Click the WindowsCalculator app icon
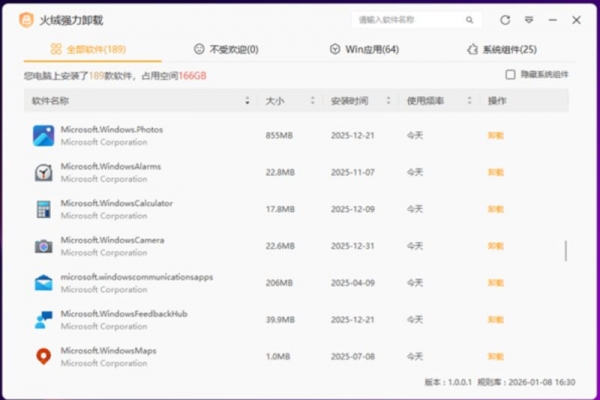 coord(43,209)
